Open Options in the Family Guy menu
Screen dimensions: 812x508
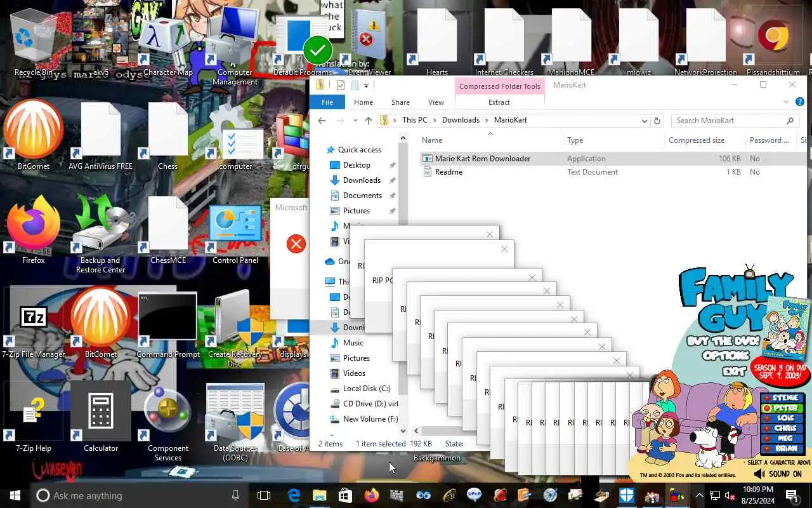click(x=726, y=356)
